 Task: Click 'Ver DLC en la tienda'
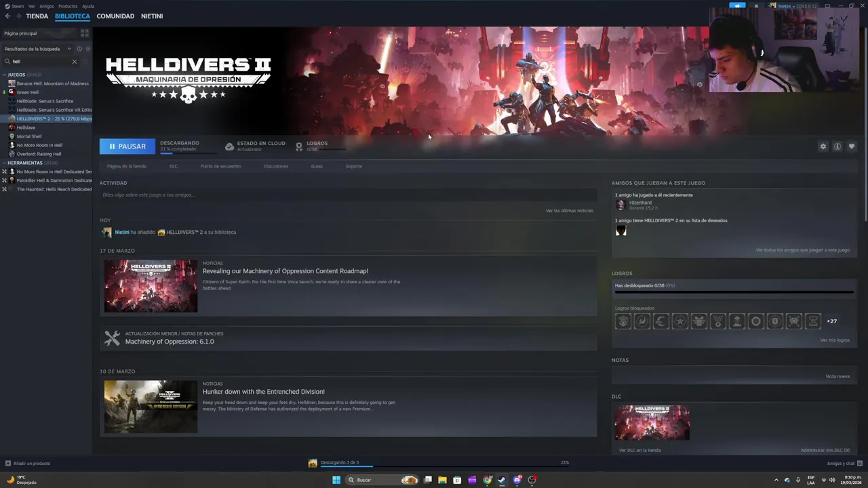coord(639,450)
